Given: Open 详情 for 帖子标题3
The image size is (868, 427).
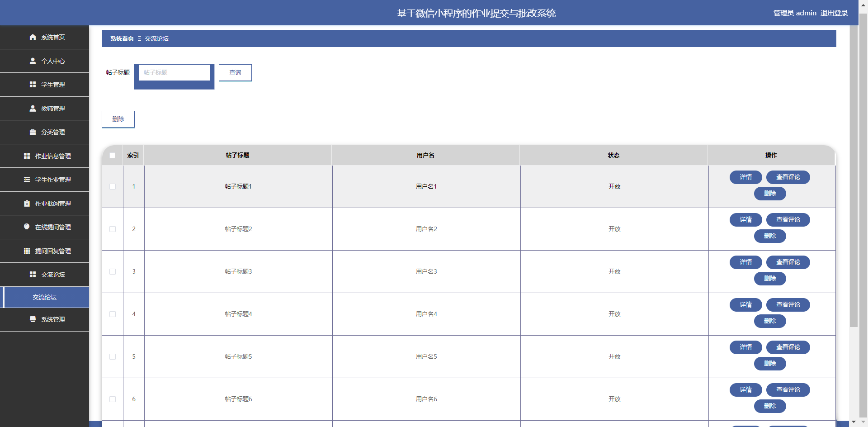Looking at the screenshot, I should pyautogui.click(x=746, y=262).
